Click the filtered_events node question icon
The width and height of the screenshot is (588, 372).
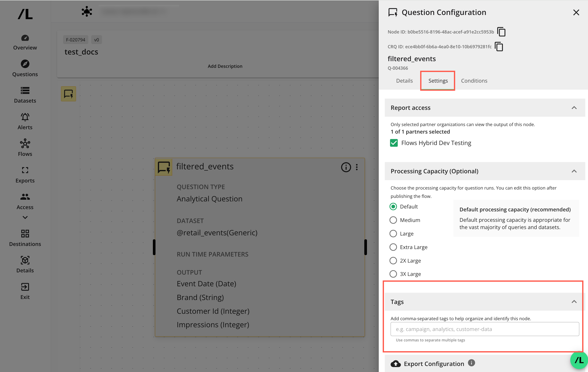click(x=164, y=167)
